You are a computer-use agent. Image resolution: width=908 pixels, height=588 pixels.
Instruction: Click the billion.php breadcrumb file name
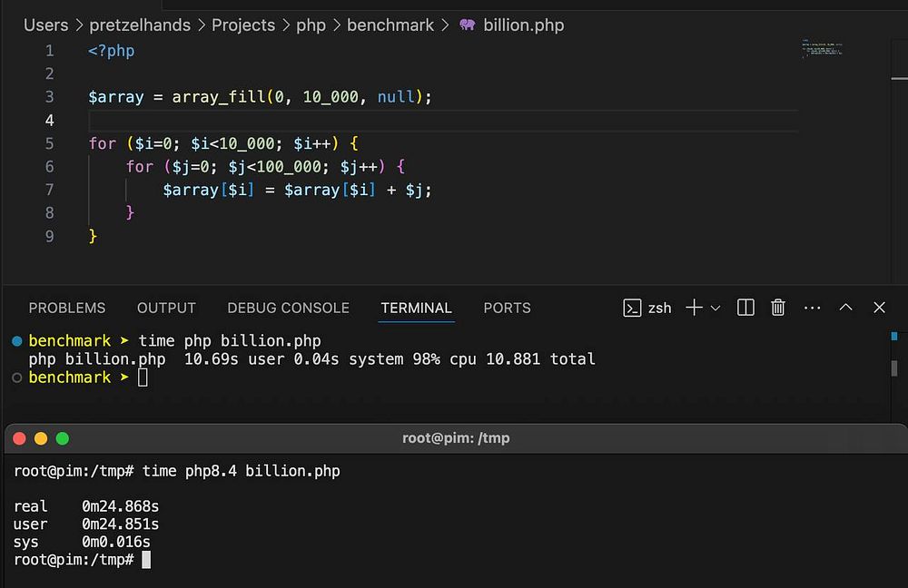523,24
